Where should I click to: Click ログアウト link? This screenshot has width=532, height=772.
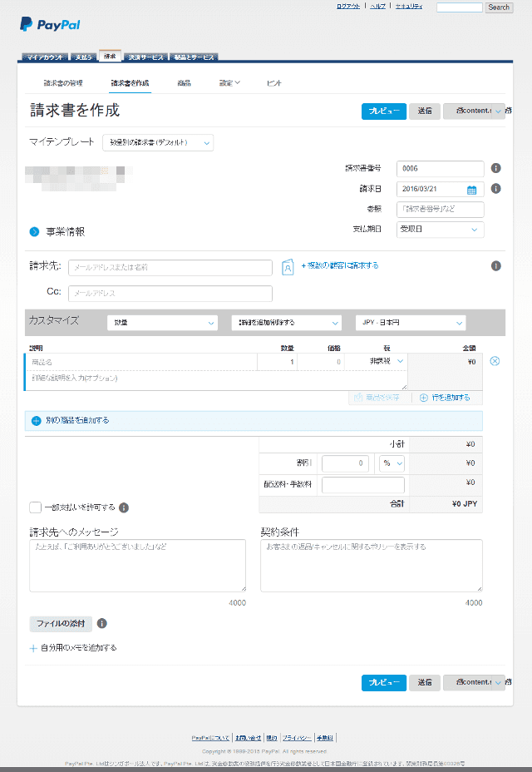click(348, 7)
